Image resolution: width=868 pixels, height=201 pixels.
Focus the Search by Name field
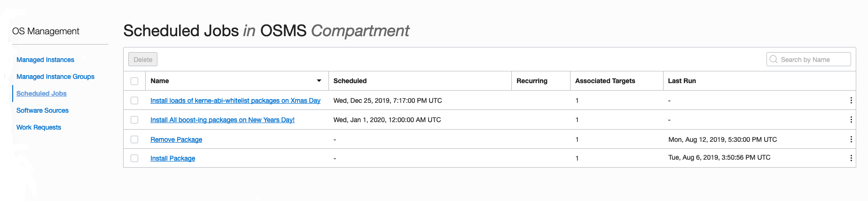[814, 60]
